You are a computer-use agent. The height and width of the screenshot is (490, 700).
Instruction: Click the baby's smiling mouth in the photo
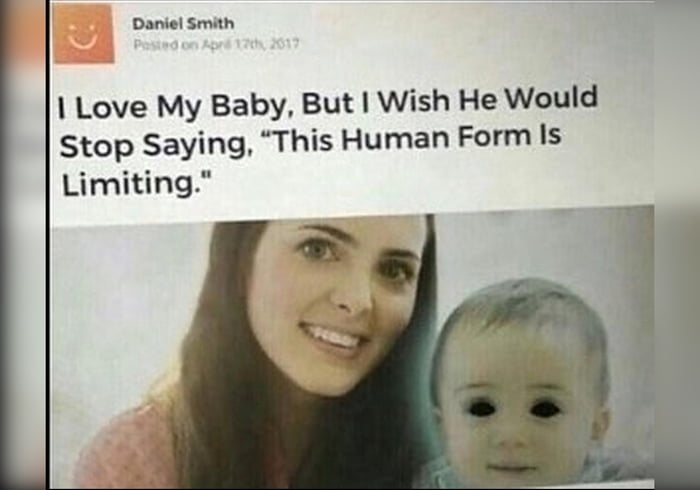512,467
